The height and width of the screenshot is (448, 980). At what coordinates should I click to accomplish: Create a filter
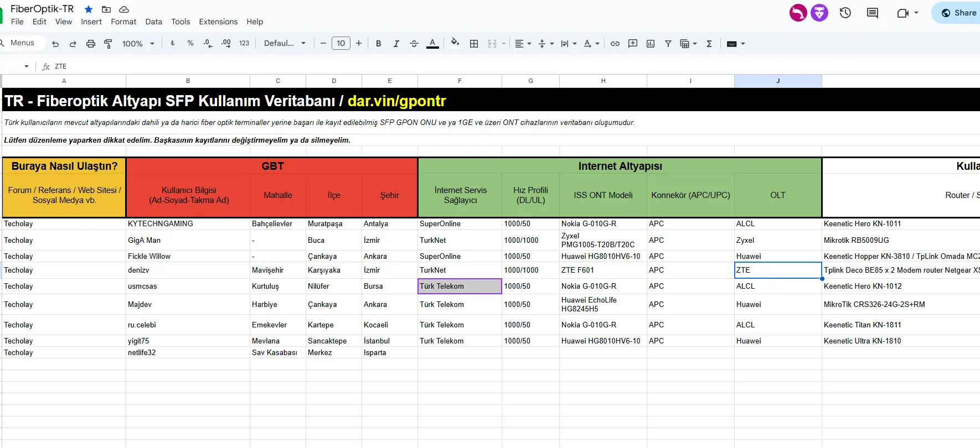[668, 44]
